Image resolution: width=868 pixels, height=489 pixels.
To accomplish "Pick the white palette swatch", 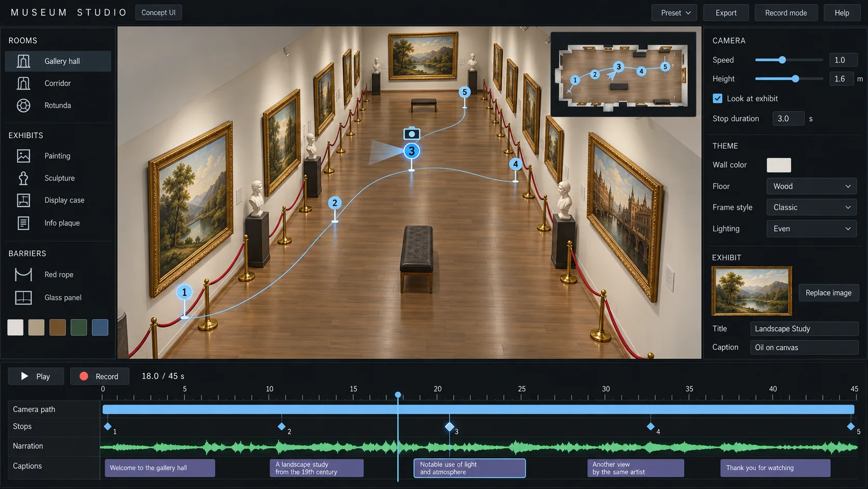I will tap(16, 327).
